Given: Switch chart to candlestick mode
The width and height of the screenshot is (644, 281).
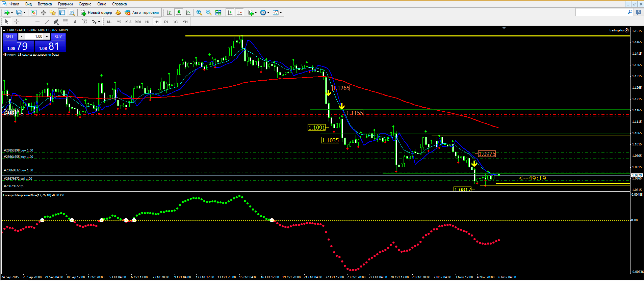Looking at the screenshot, I should 179,12.
